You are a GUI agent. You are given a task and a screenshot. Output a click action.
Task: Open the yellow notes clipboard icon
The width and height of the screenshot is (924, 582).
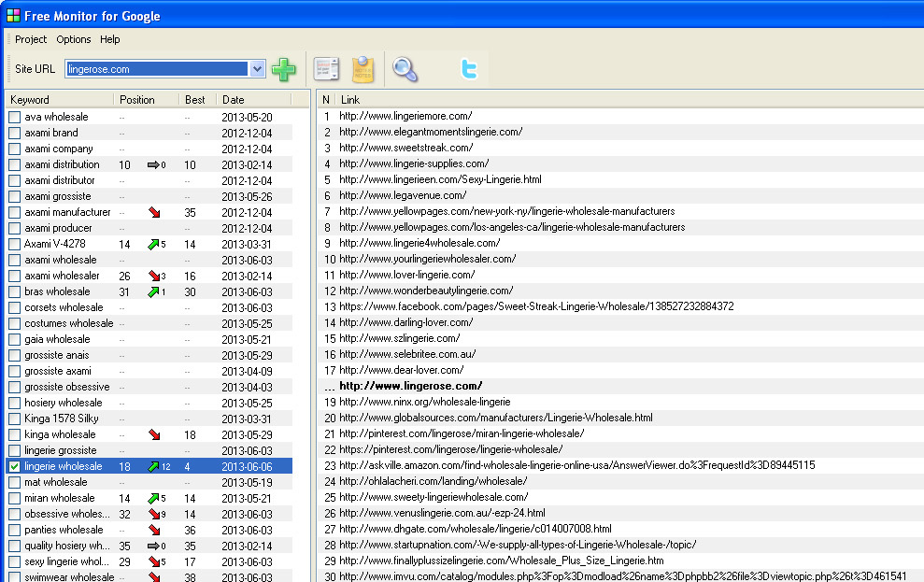coord(363,69)
